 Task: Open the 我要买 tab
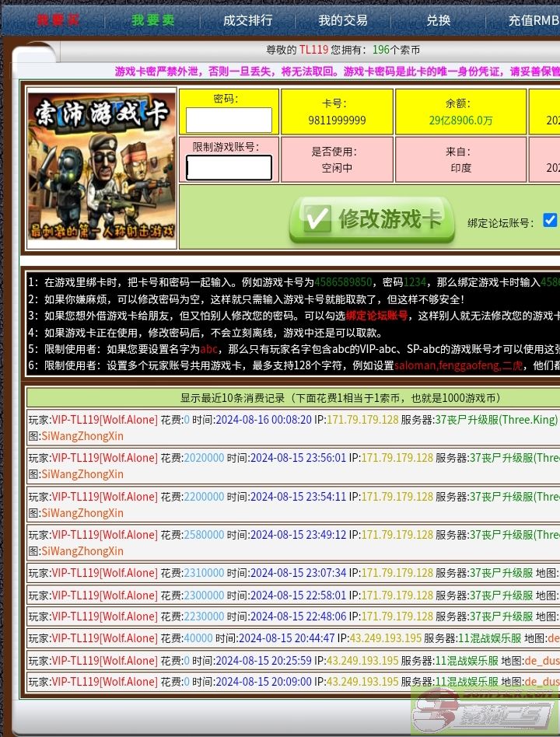click(x=58, y=20)
